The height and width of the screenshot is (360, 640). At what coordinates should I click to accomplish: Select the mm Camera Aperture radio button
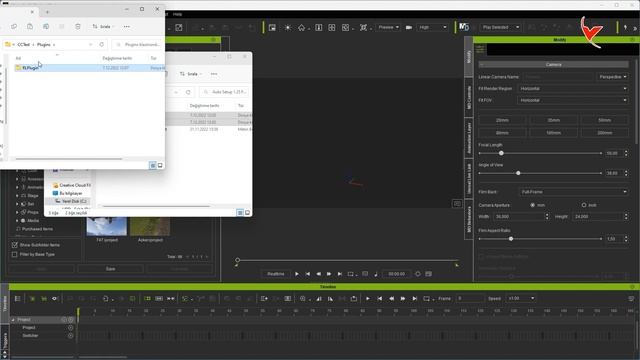click(533, 205)
